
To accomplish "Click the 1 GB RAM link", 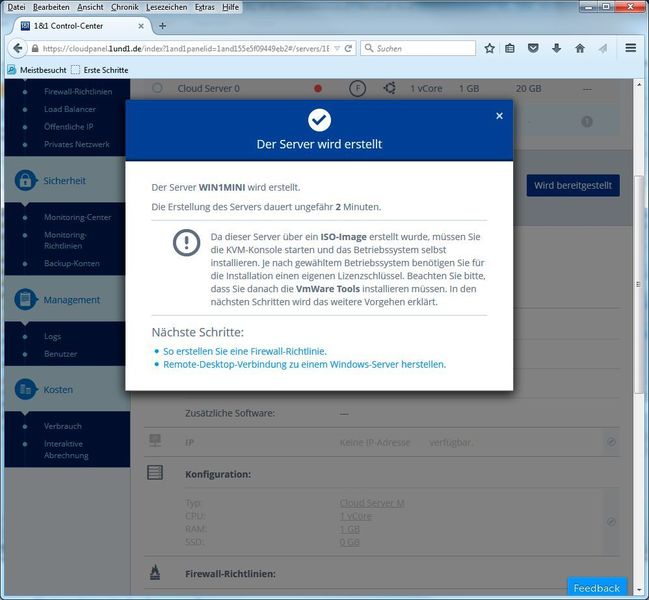I will coord(350,529).
